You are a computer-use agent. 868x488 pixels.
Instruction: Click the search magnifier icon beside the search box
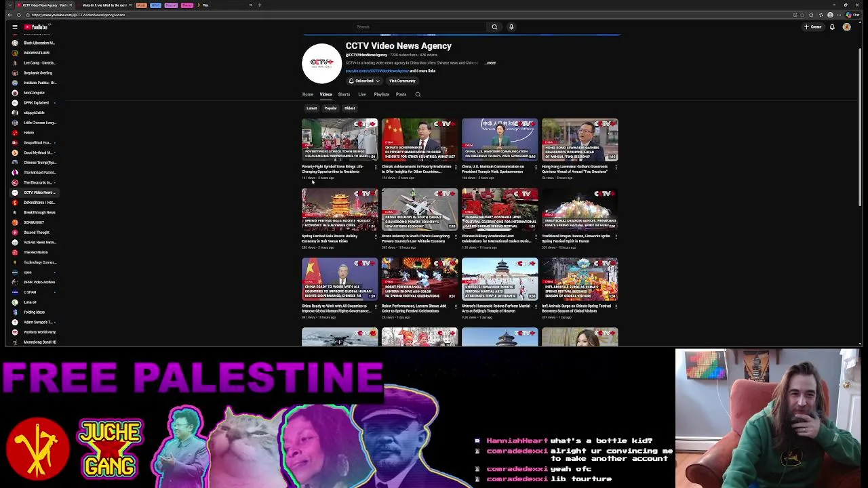(494, 27)
